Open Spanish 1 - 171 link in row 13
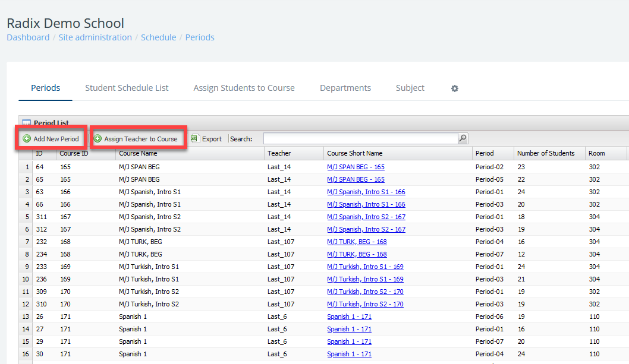This screenshot has width=629, height=364. [x=349, y=316]
